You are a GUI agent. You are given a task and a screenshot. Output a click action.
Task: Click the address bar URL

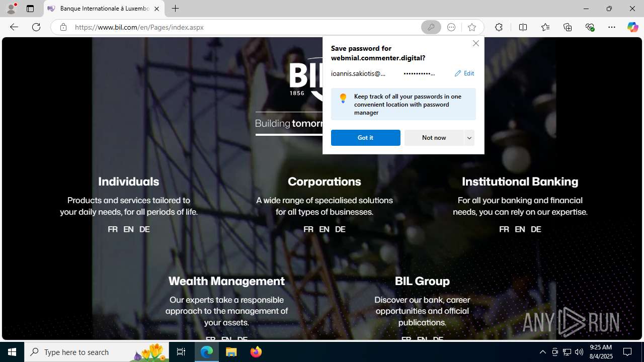coord(139,27)
